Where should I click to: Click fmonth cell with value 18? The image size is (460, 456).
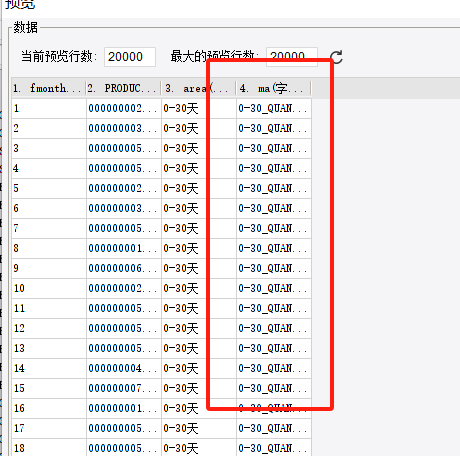click(49, 448)
